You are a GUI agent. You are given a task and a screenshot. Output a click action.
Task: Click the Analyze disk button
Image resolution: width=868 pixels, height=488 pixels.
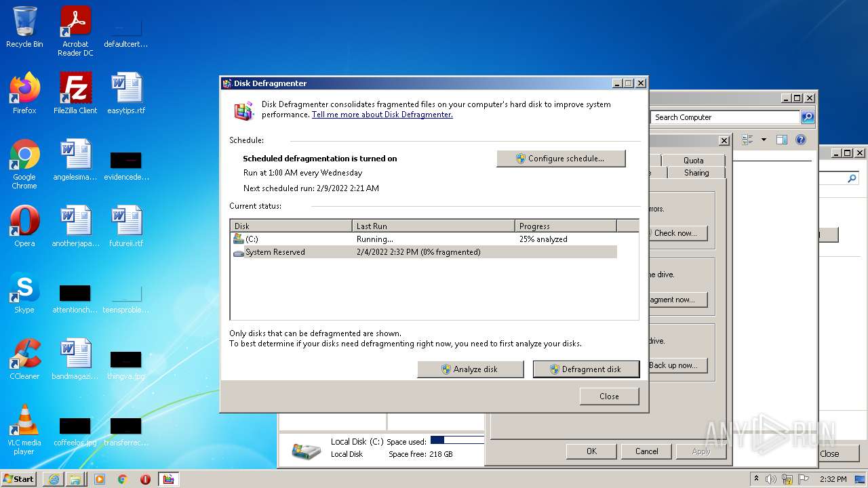click(471, 369)
